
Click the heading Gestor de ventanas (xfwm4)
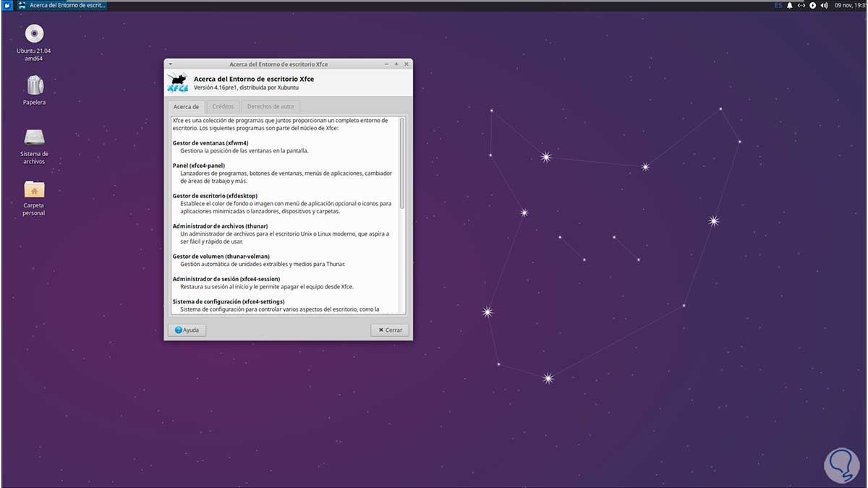pyautogui.click(x=210, y=143)
